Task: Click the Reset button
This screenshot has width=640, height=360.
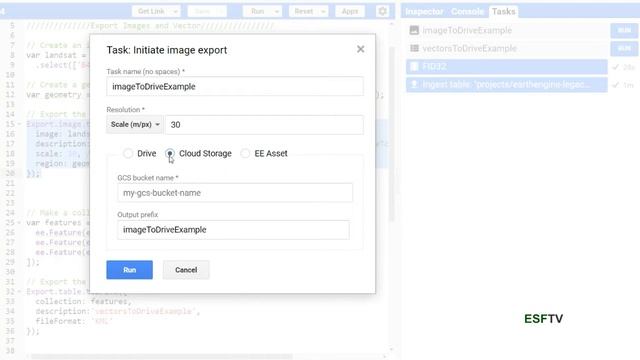Action: click(304, 11)
